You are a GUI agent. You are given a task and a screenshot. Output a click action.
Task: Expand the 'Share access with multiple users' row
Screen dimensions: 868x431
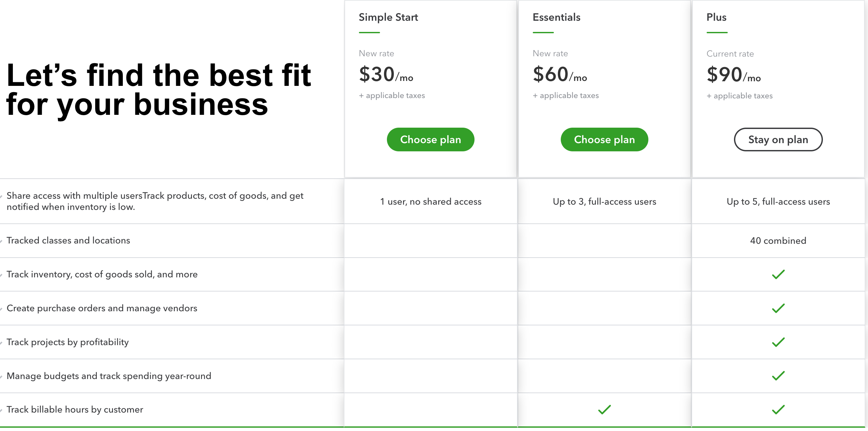click(2, 196)
